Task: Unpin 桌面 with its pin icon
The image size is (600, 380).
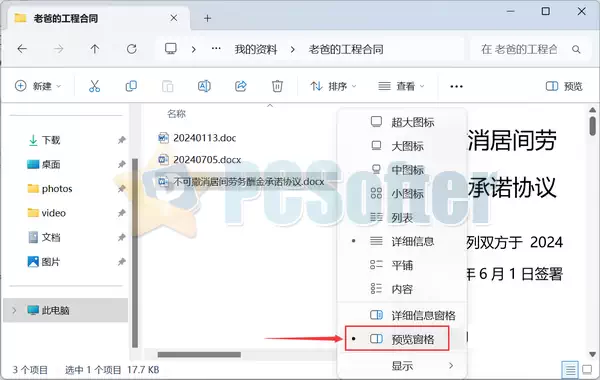Action: (x=121, y=165)
